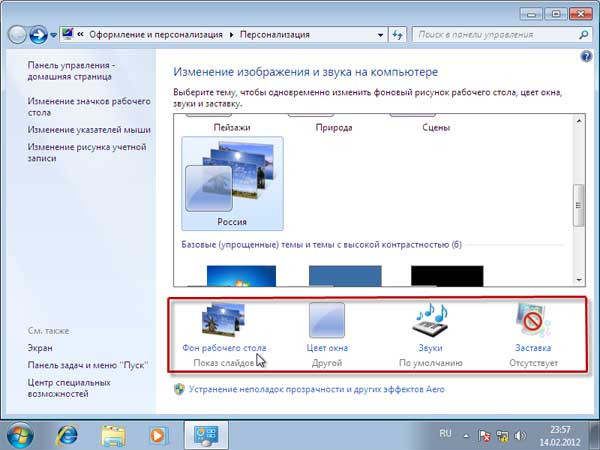Click the Personalization control panel taskbar button
Image resolution: width=600 pixels, height=450 pixels.
(x=206, y=435)
